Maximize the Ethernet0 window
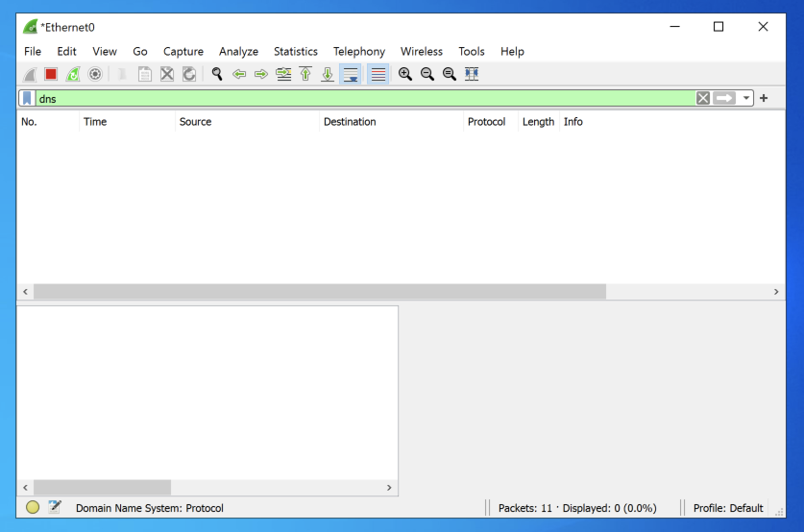The image size is (804, 532). 719,27
